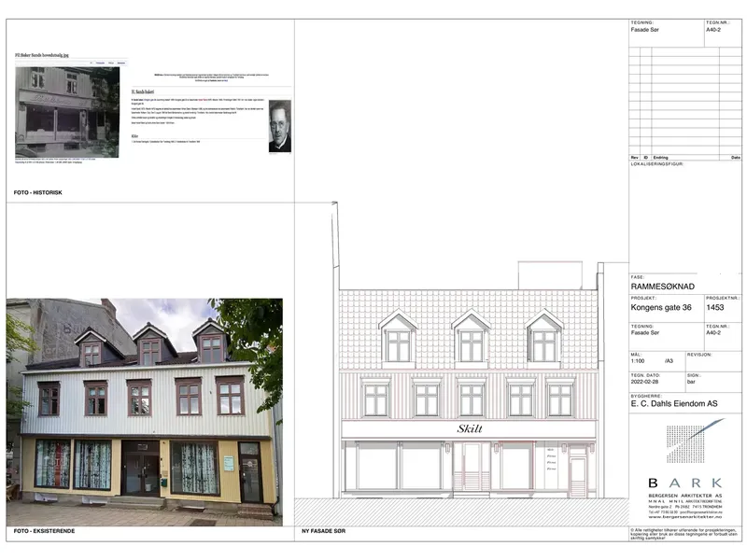Select the 2022-02-28 drawing date
The height and width of the screenshot is (560, 747).
click(x=643, y=382)
